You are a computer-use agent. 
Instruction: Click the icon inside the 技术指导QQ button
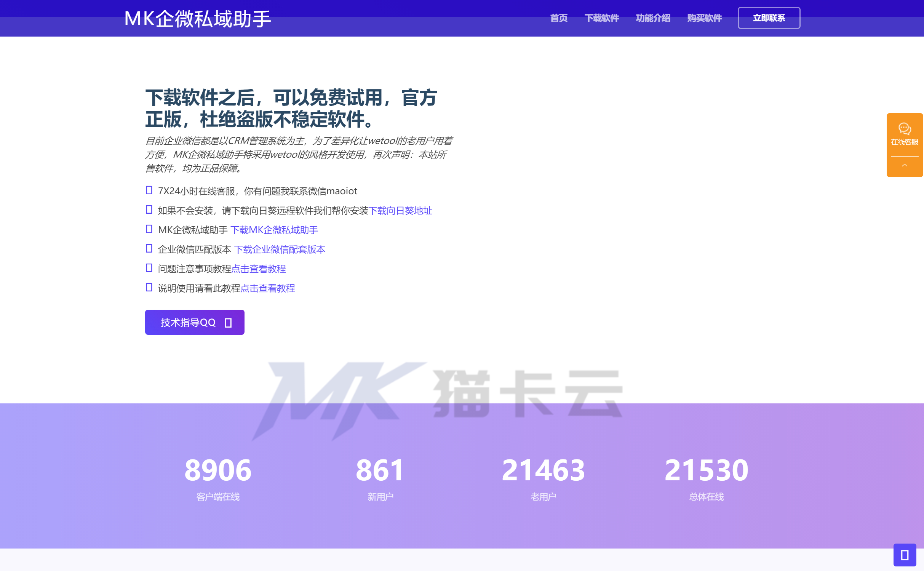[228, 323]
